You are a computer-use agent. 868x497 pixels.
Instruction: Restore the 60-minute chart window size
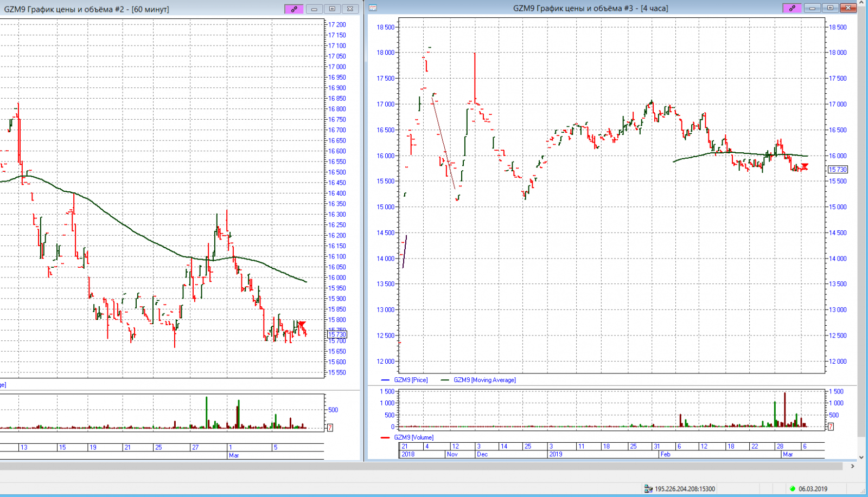pyautogui.click(x=332, y=9)
